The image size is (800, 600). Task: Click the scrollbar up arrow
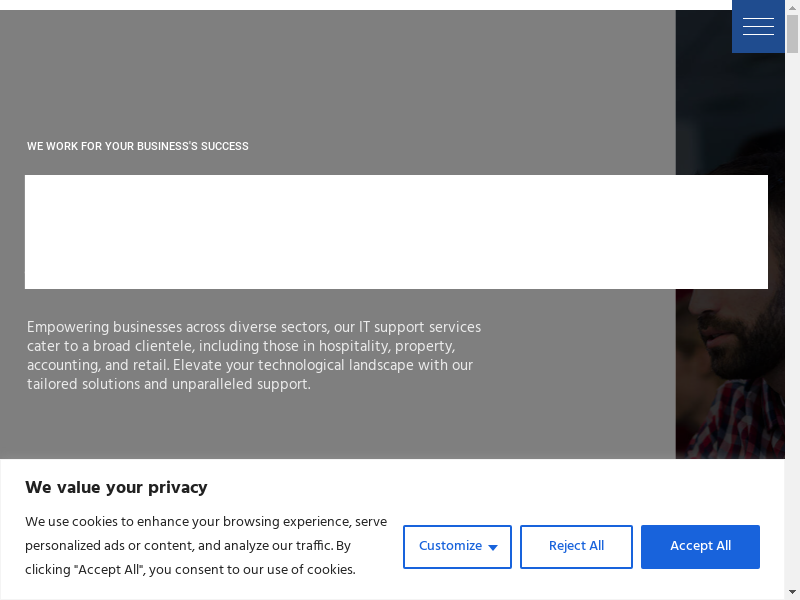(792, 6)
